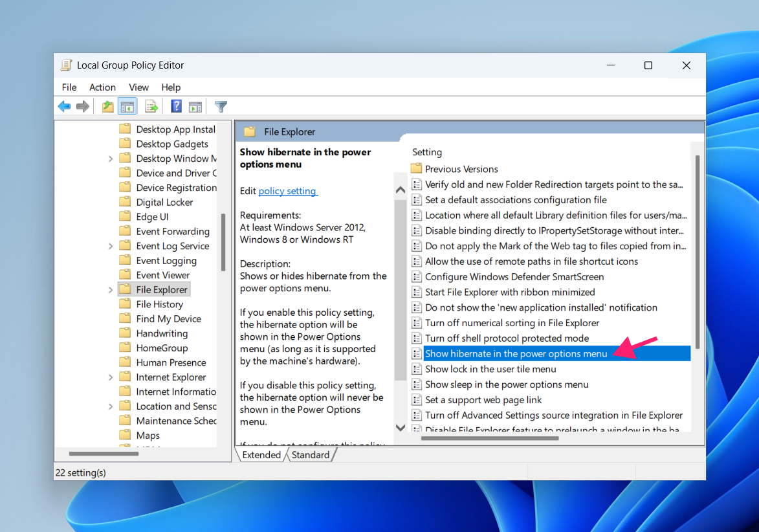The width and height of the screenshot is (759, 532).
Task: Select Allow the use of remote paths setting
Action: (x=531, y=261)
